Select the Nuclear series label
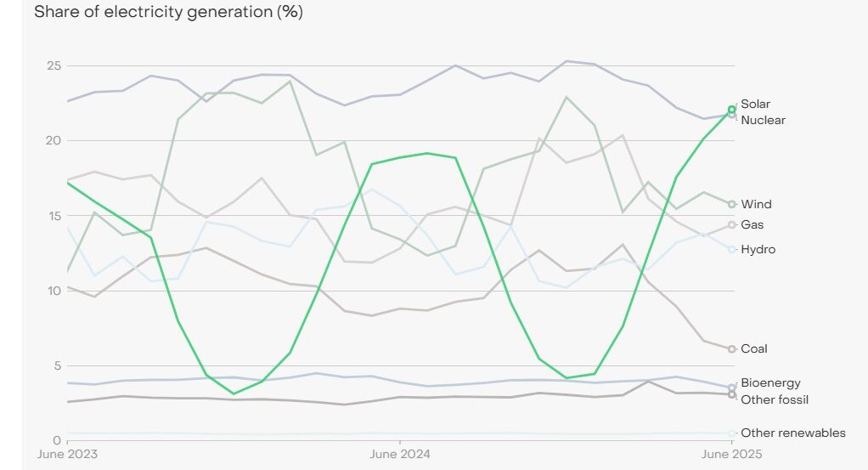The image size is (868, 470). pyautogui.click(x=763, y=120)
